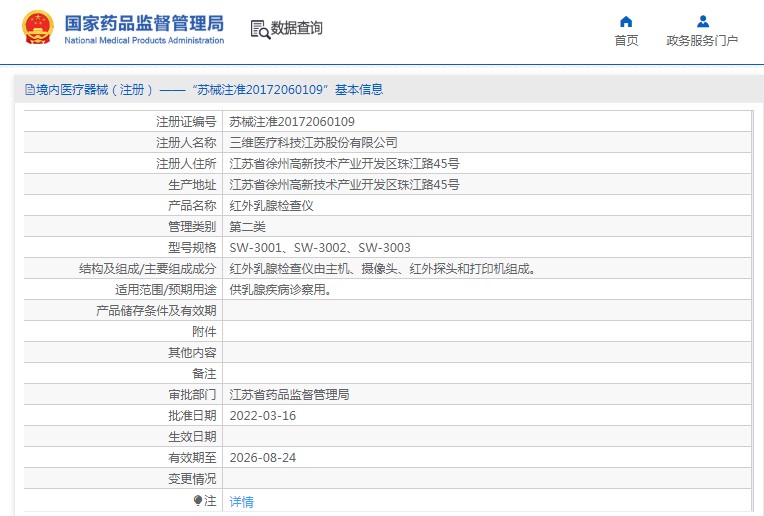This screenshot has width=764, height=516.
Task: Select product name 红外乳腺检查仪
Action: pyautogui.click(x=271, y=206)
